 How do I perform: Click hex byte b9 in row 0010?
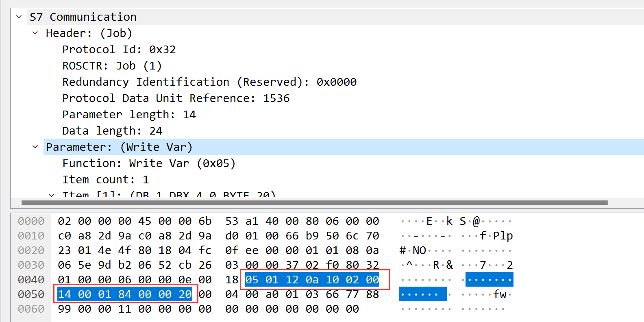click(312, 236)
